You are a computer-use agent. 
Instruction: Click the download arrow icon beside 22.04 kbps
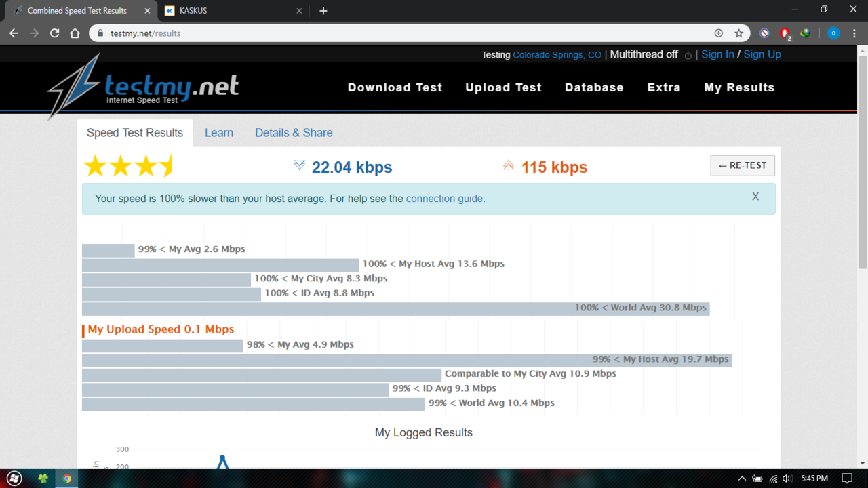[x=299, y=165]
